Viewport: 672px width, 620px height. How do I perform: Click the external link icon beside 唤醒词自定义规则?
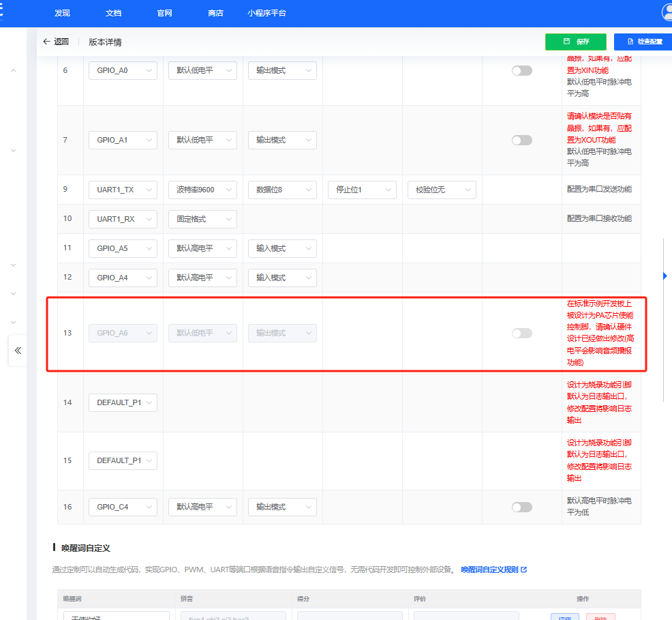click(523, 570)
